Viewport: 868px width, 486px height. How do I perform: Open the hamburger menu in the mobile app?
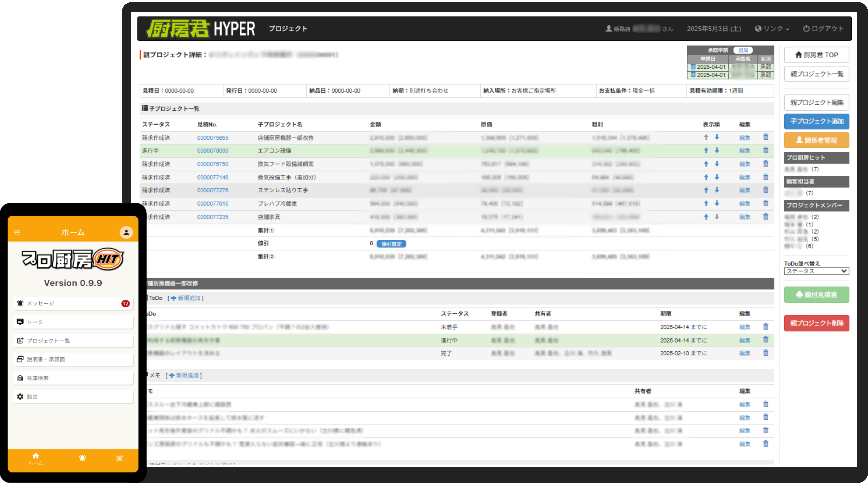coord(17,232)
